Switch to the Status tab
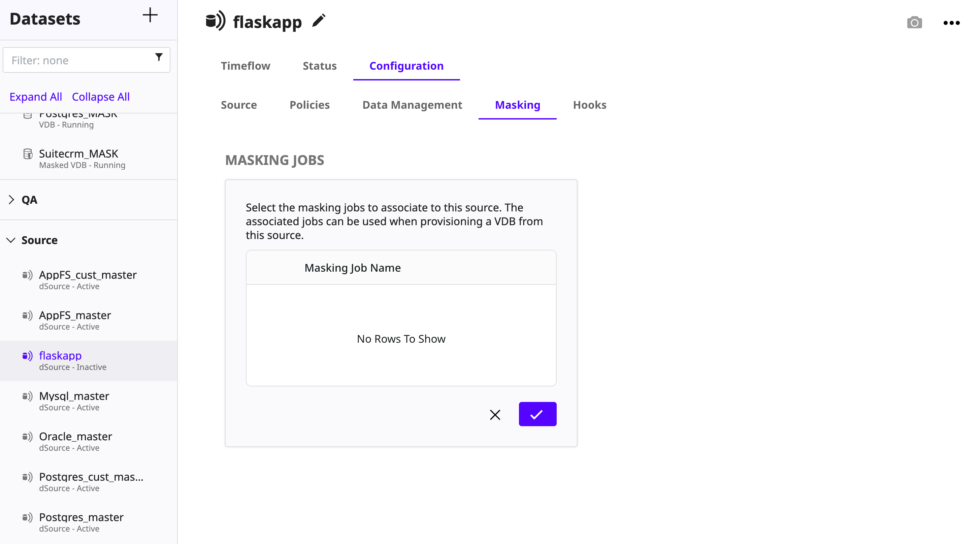 [x=320, y=66]
